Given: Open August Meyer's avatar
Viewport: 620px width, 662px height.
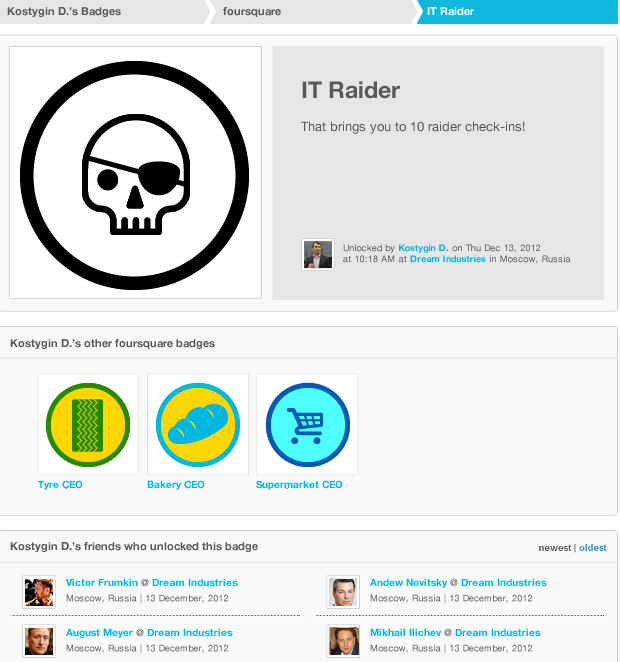Looking at the screenshot, I should [x=39, y=641].
